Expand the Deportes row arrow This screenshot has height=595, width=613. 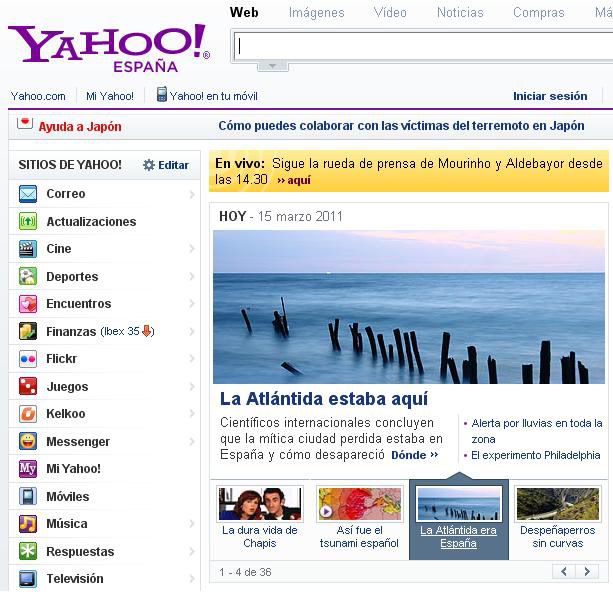click(192, 276)
